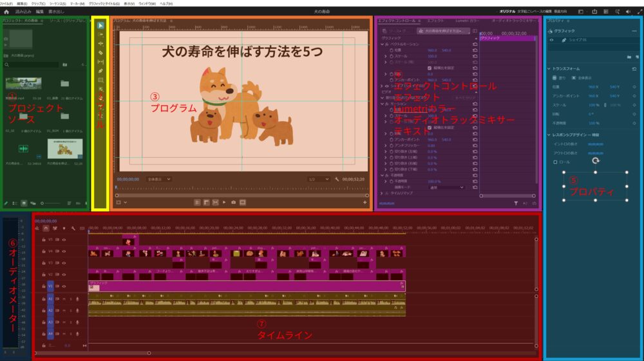Click the Transform reset icon in Properties

tap(634, 69)
